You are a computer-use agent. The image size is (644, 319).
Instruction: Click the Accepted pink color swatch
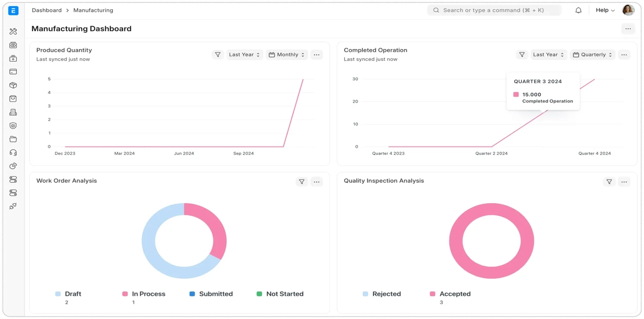tap(432, 294)
